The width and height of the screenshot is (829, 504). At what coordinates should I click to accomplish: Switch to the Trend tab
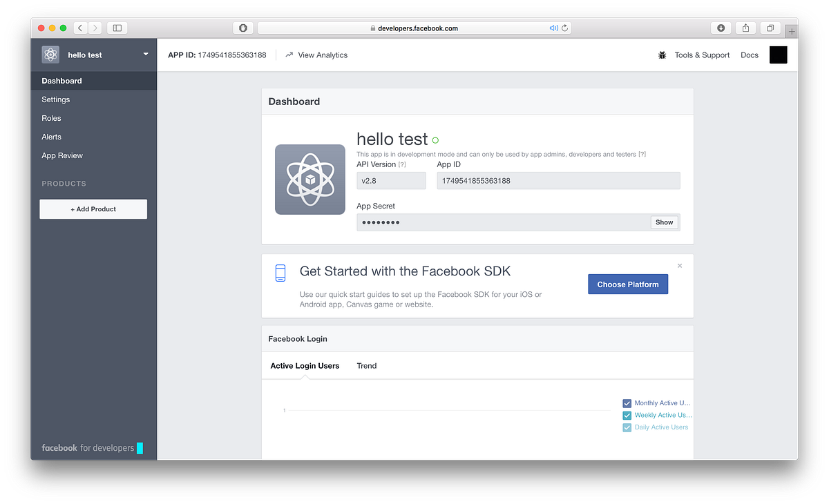click(x=366, y=366)
